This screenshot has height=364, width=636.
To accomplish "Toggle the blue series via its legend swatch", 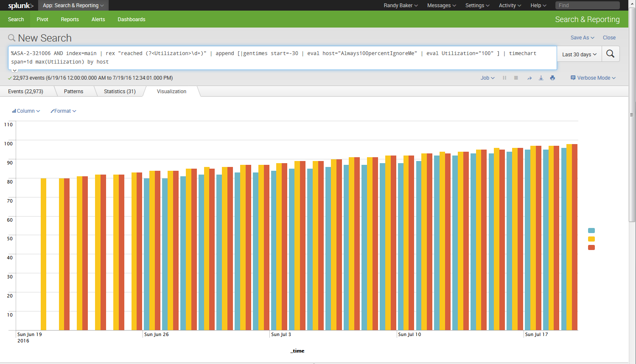I will click(591, 230).
